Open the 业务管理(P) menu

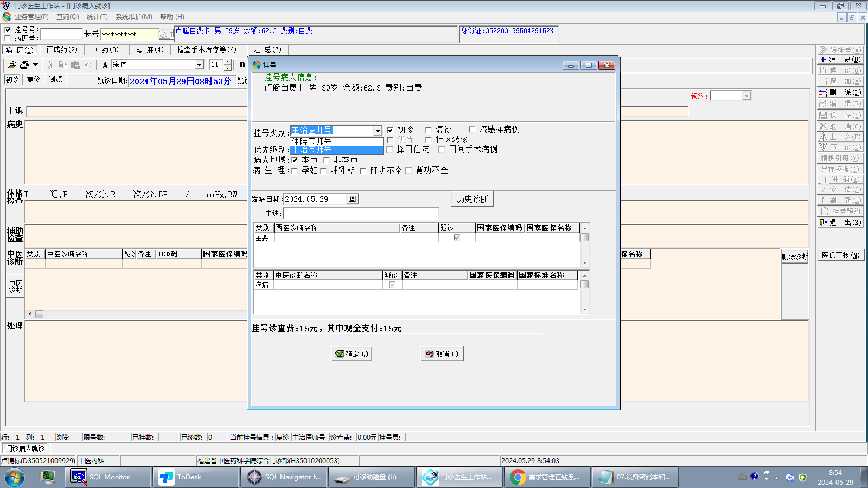[x=31, y=17]
